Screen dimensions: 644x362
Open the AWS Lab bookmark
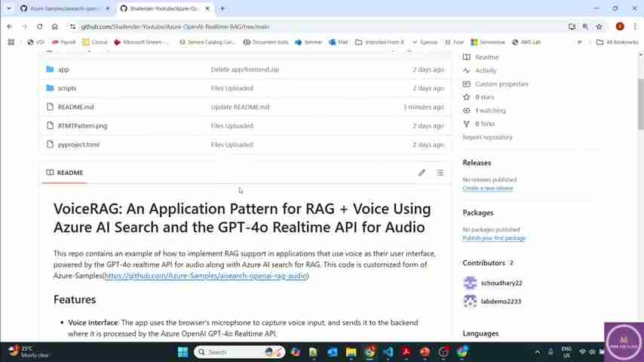pyautogui.click(x=526, y=42)
